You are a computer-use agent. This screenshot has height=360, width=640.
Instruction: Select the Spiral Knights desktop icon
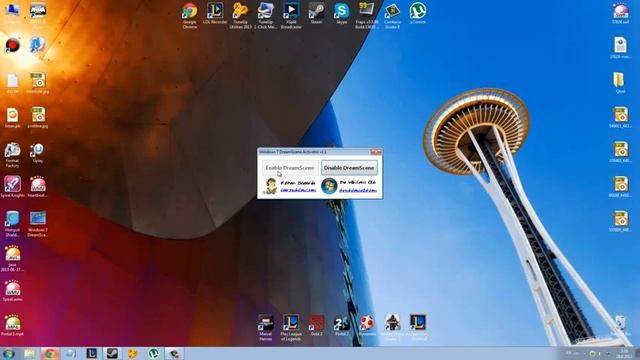pos(12,187)
